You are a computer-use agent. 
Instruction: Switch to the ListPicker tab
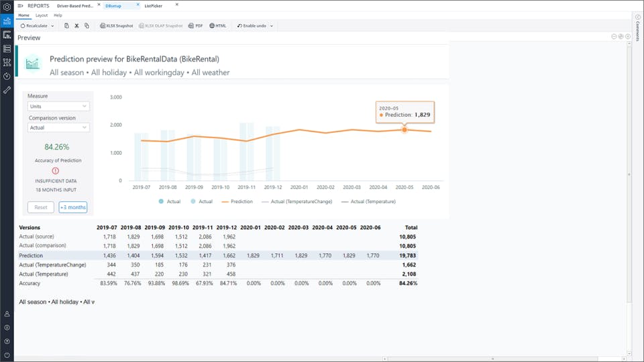[153, 5]
